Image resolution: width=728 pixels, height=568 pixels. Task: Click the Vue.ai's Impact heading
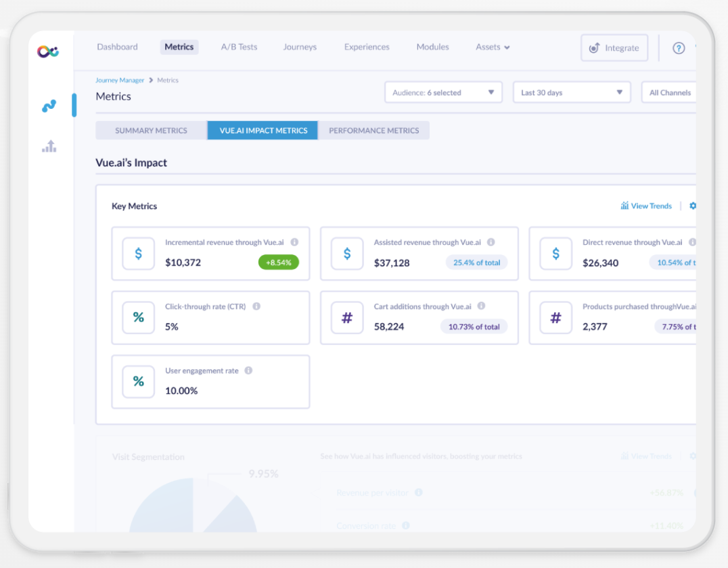click(131, 163)
